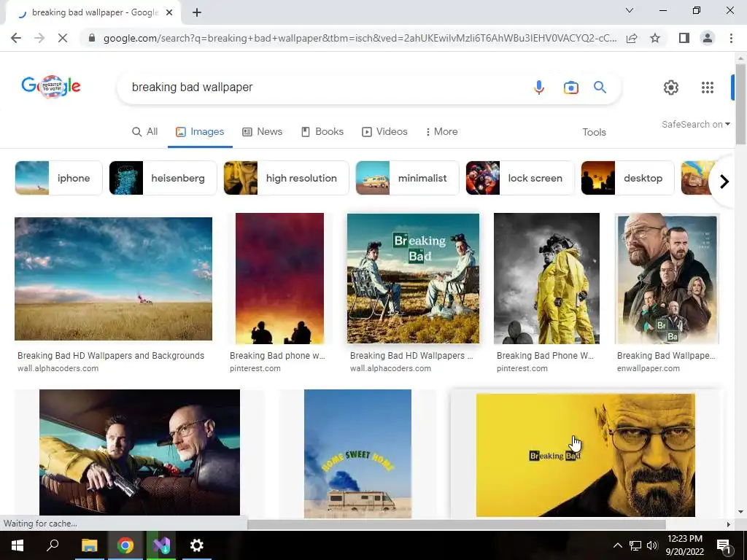Image resolution: width=747 pixels, height=560 pixels.
Task: Open the Google apps grid
Action: tap(708, 87)
